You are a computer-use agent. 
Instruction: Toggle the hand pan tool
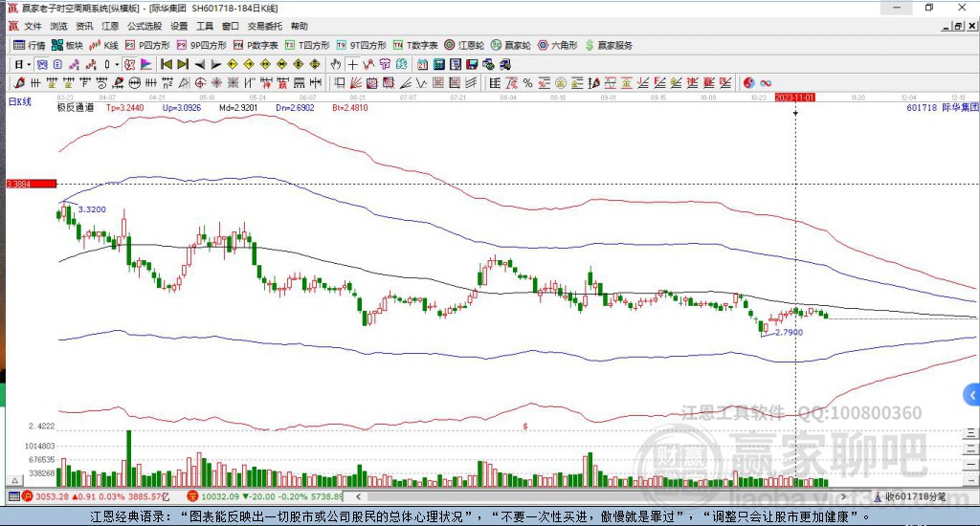(x=335, y=64)
